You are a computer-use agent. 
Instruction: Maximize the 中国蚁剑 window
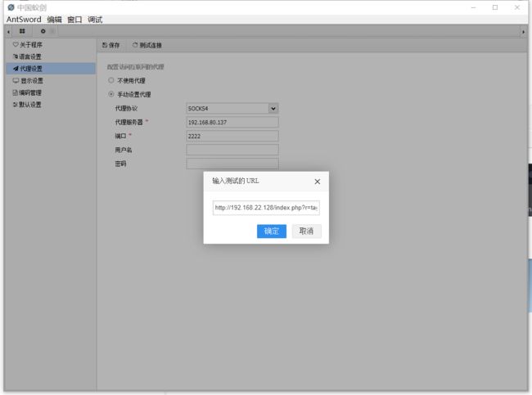click(495, 7)
